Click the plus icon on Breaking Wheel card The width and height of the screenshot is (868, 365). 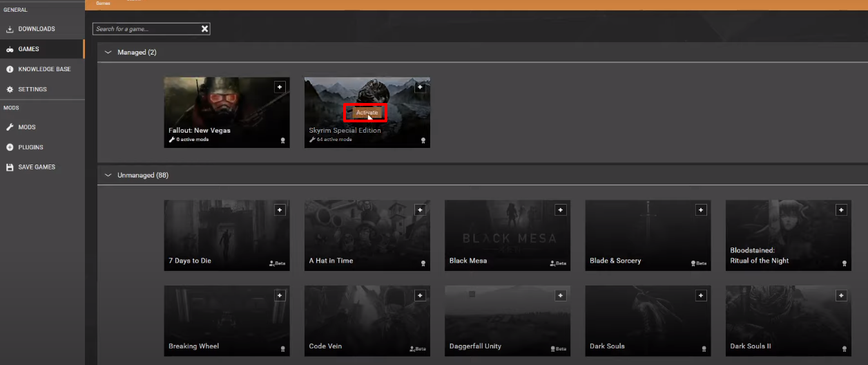280,295
